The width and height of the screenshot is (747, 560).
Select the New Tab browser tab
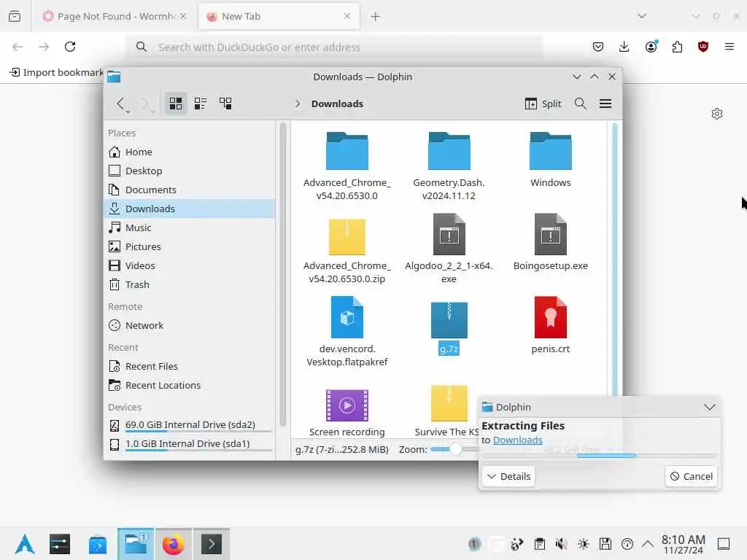point(279,16)
